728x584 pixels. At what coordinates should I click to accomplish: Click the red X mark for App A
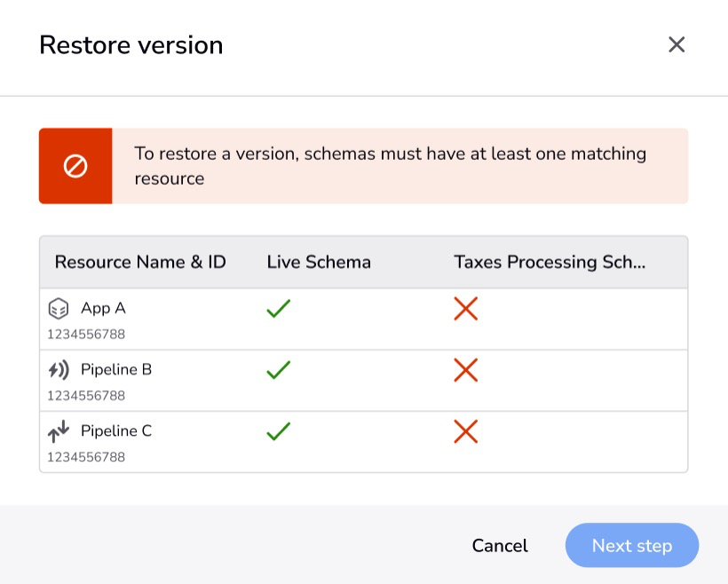(466, 309)
